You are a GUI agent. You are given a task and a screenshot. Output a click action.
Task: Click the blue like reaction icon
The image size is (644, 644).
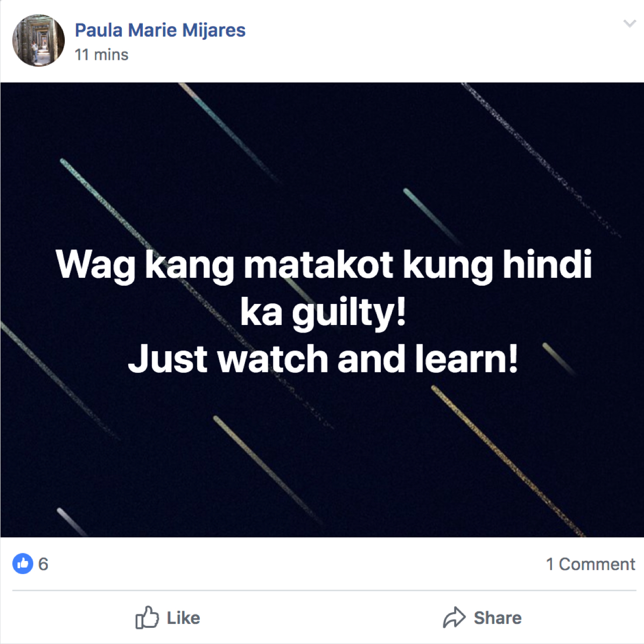[23, 563]
